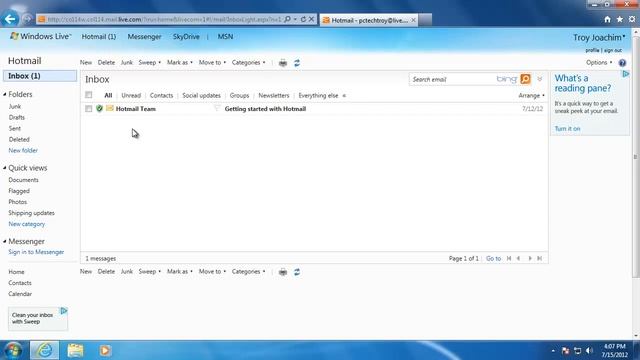Click the print icon in top toolbar
The width and height of the screenshot is (640, 360).
(283, 63)
